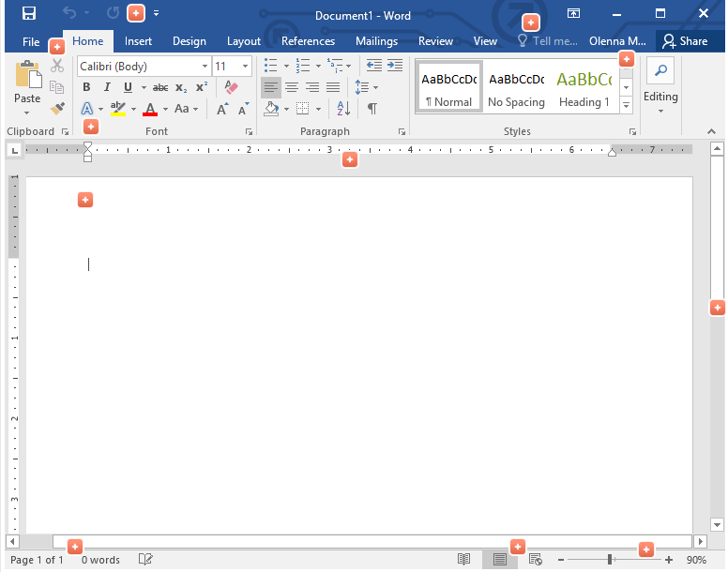Click the Shading paint bucket icon

(x=272, y=109)
